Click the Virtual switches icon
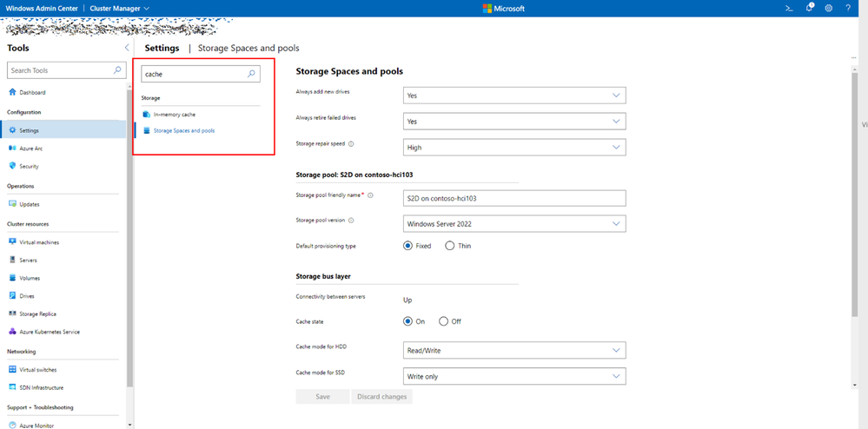Image resolution: width=868 pixels, height=429 pixels. (13, 369)
